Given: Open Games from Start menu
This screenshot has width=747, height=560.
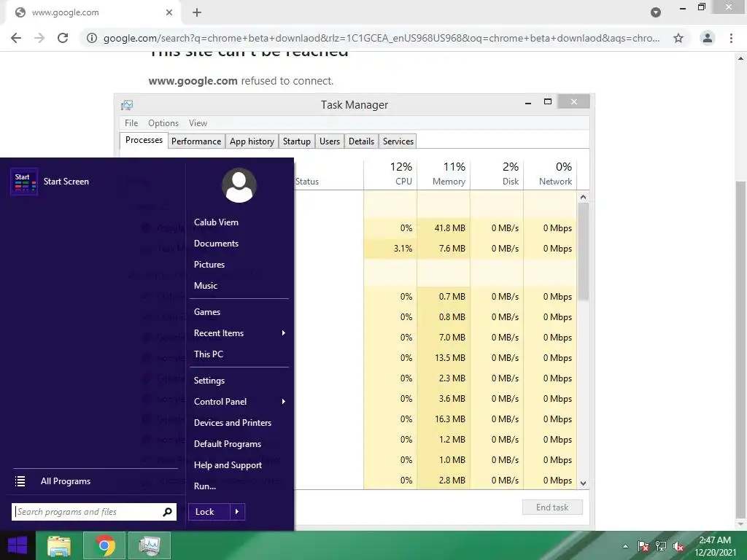Looking at the screenshot, I should [206, 312].
